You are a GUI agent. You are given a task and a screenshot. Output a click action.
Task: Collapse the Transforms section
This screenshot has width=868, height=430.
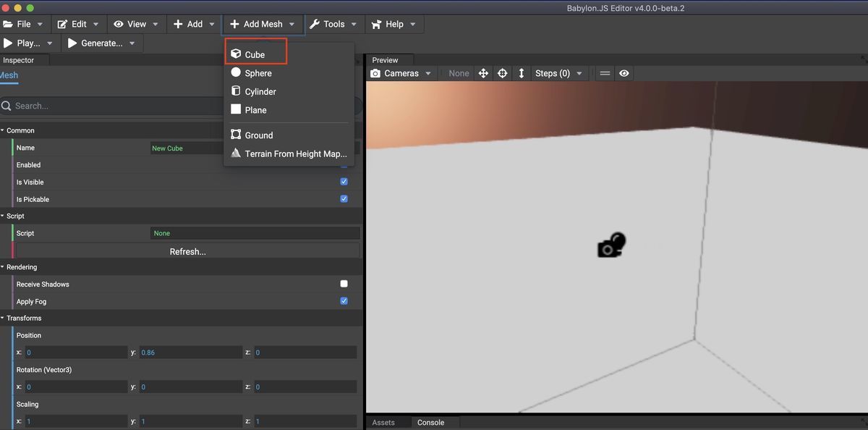[7, 318]
